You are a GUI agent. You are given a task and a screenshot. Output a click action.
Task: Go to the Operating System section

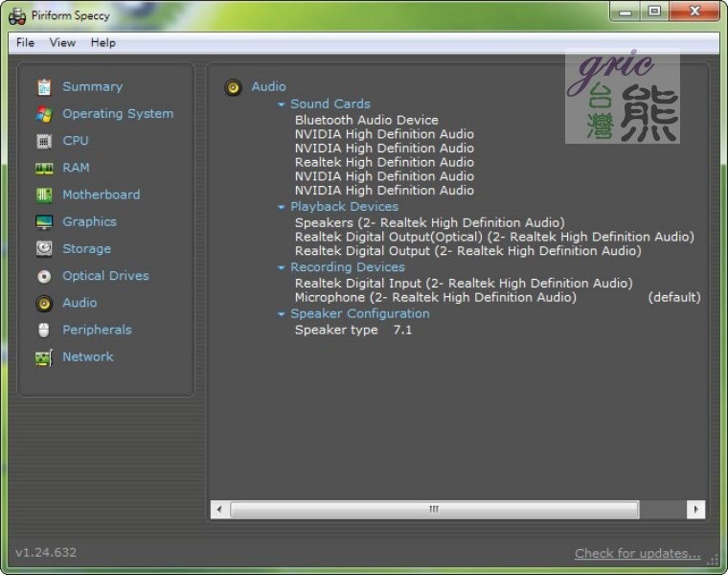coord(118,114)
